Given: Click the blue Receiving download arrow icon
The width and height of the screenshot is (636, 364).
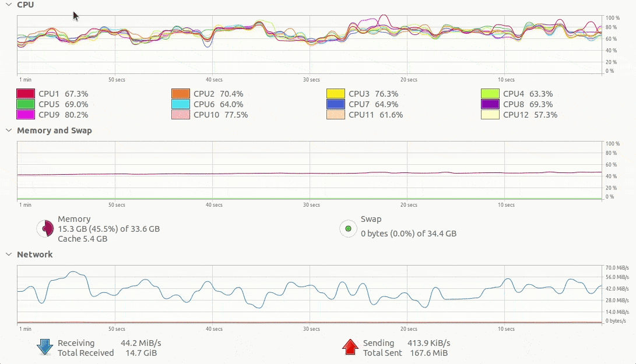Looking at the screenshot, I should [x=45, y=347].
